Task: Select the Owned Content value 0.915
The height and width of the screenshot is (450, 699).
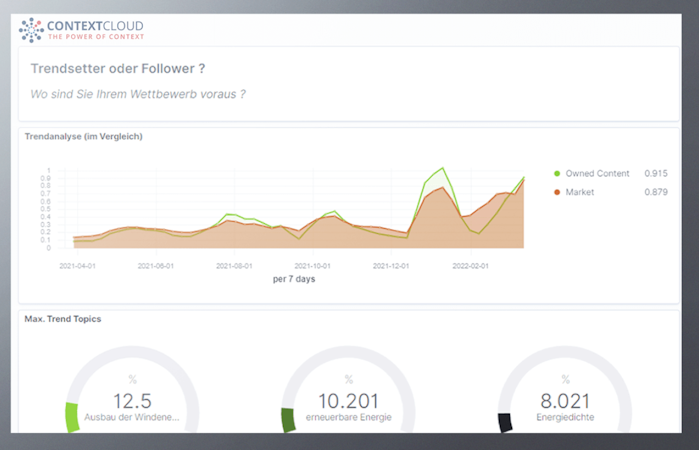Action: point(656,173)
